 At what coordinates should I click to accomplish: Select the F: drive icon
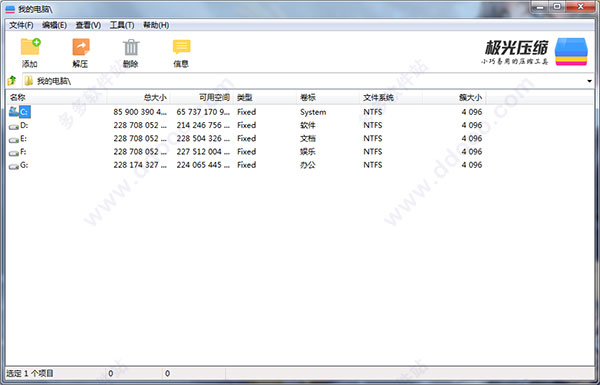[x=14, y=153]
